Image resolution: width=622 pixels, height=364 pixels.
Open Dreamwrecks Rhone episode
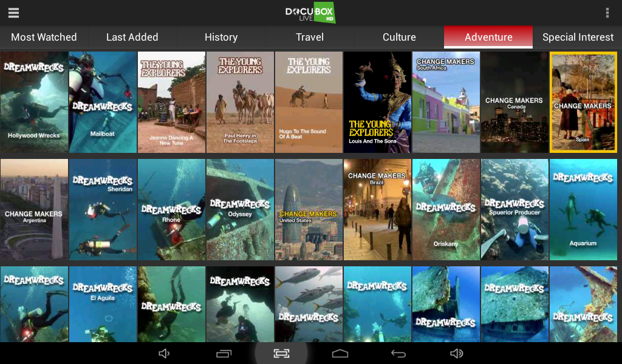(171, 209)
